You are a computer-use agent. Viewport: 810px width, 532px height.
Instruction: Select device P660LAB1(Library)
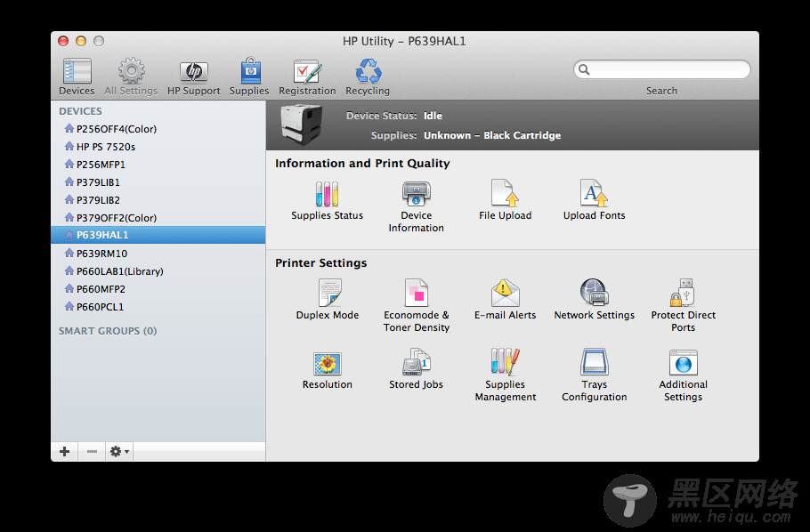(158, 271)
